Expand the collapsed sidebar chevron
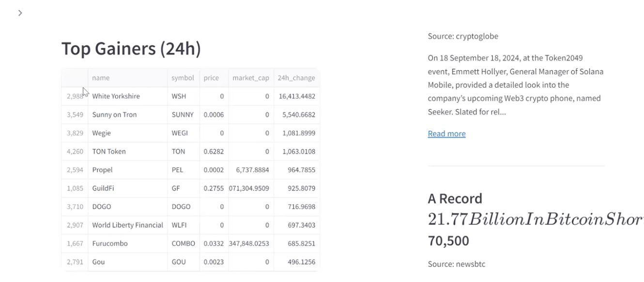 [20, 13]
